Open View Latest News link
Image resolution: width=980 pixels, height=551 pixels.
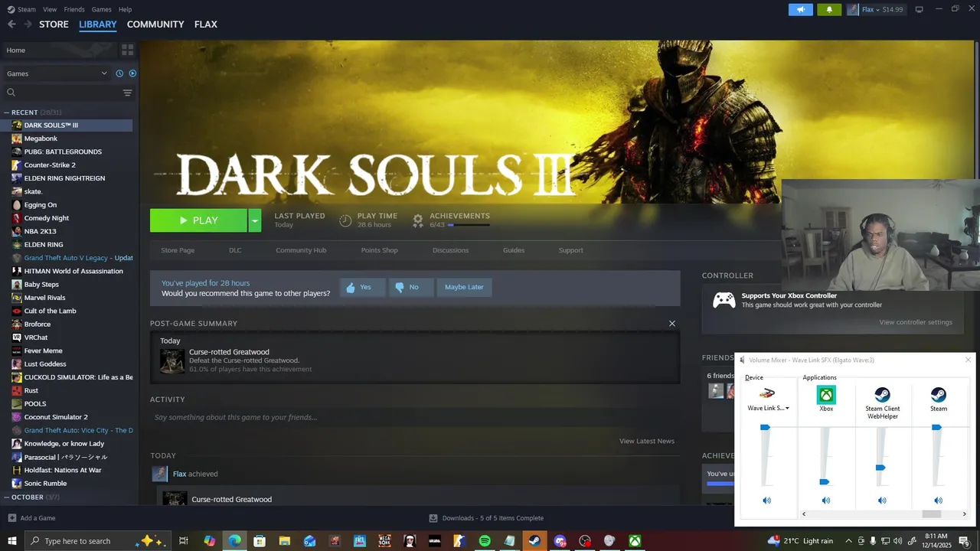pyautogui.click(x=647, y=441)
